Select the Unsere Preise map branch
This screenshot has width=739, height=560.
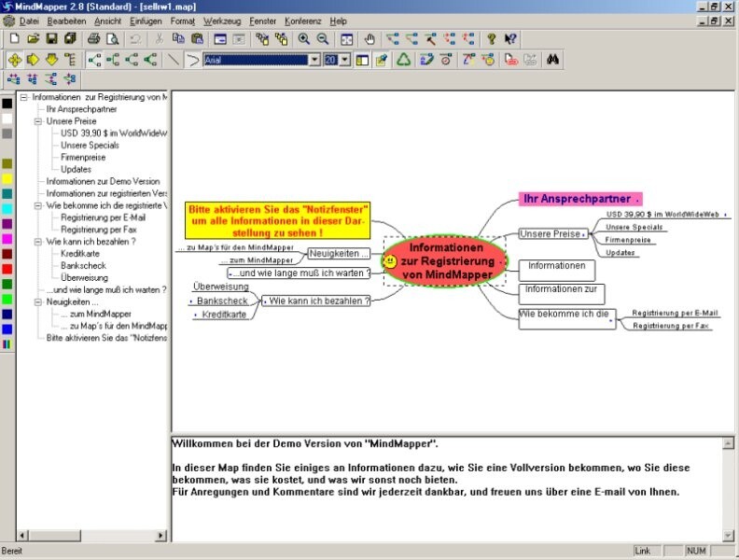[x=552, y=234]
